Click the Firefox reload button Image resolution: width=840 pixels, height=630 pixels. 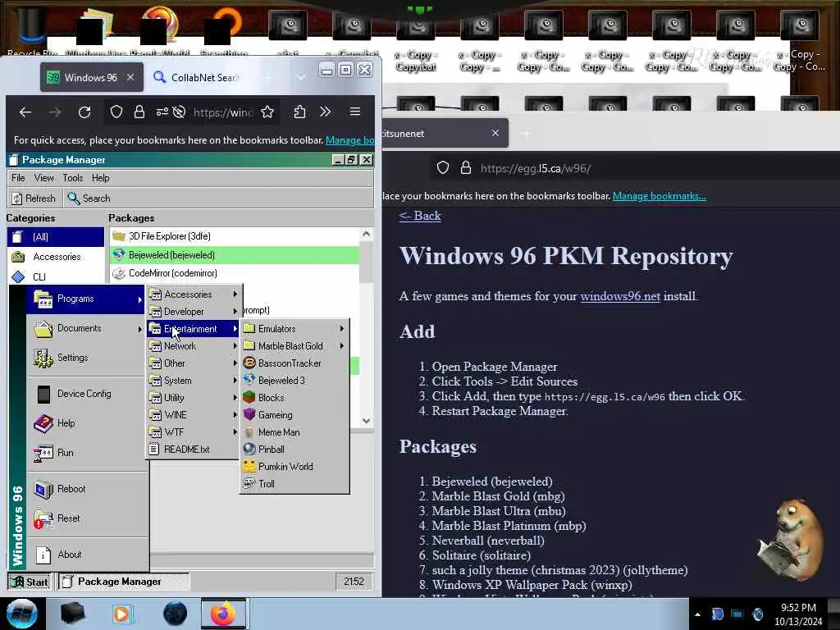pos(84,112)
